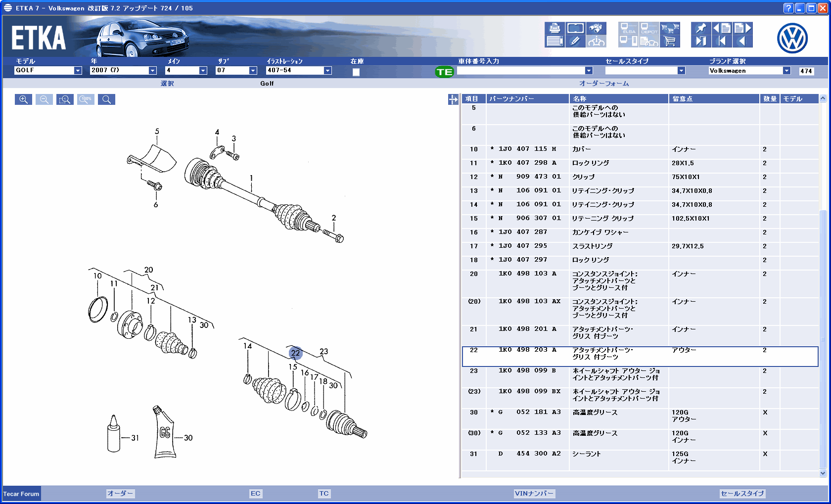Open the 車体番号入力 dropdown arrow
831x504 pixels.
click(x=589, y=71)
